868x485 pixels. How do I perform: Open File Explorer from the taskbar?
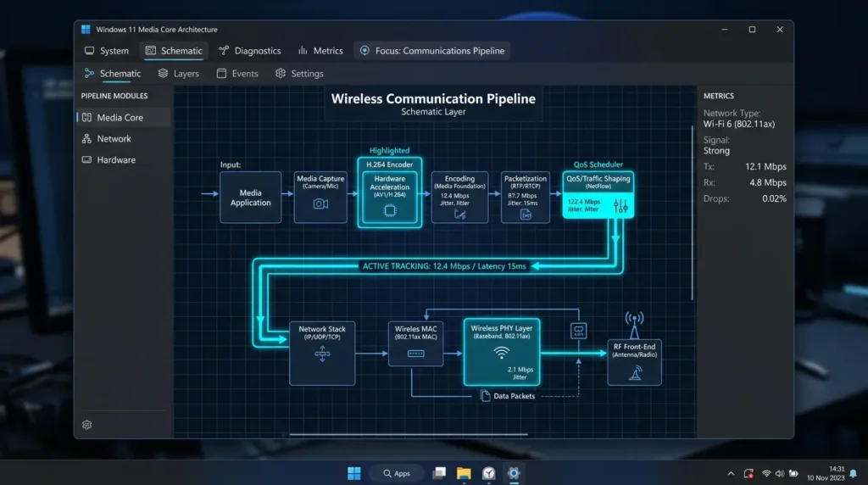464,473
